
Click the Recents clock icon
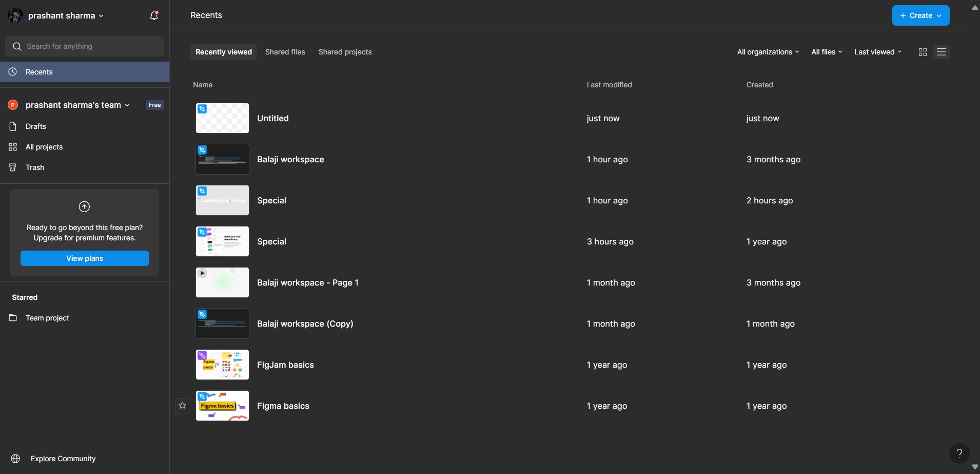tap(13, 72)
